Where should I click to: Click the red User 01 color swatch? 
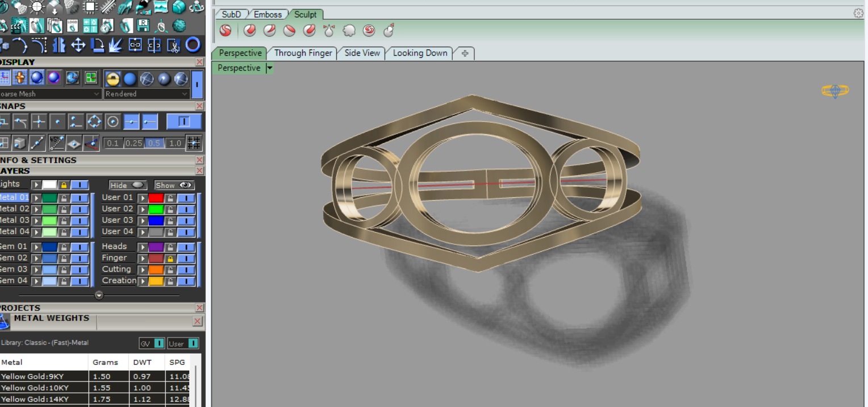156,198
